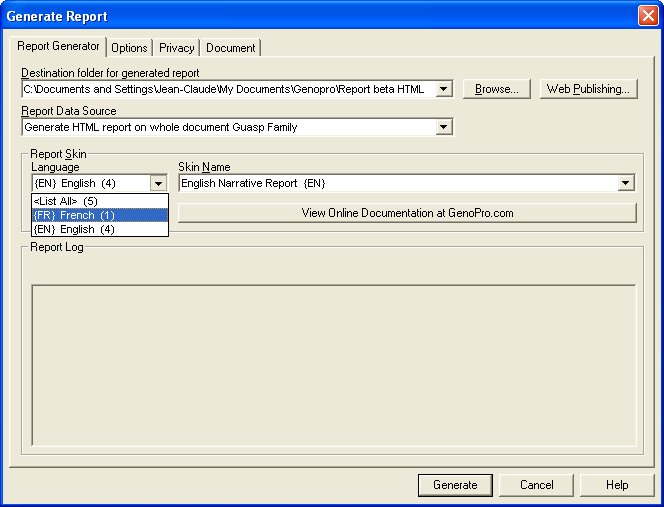Expand the destination folder dropdown arrow
The width and height of the screenshot is (664, 507).
(444, 89)
